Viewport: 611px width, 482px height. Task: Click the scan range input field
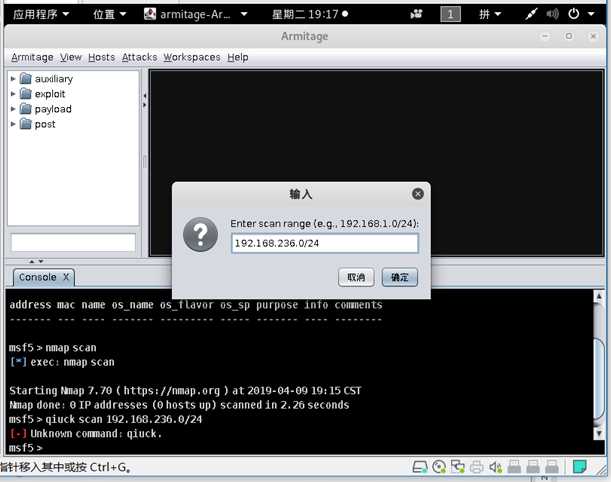pos(325,243)
